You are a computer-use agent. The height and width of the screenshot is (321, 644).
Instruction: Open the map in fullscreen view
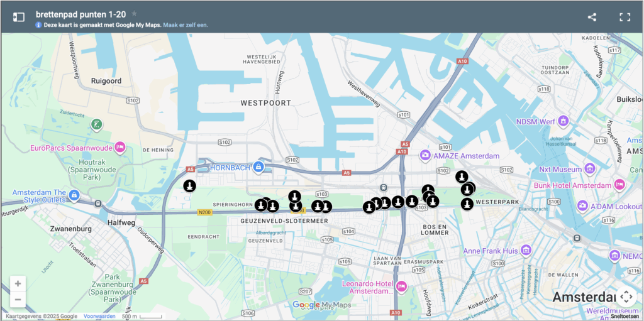pyautogui.click(x=625, y=17)
